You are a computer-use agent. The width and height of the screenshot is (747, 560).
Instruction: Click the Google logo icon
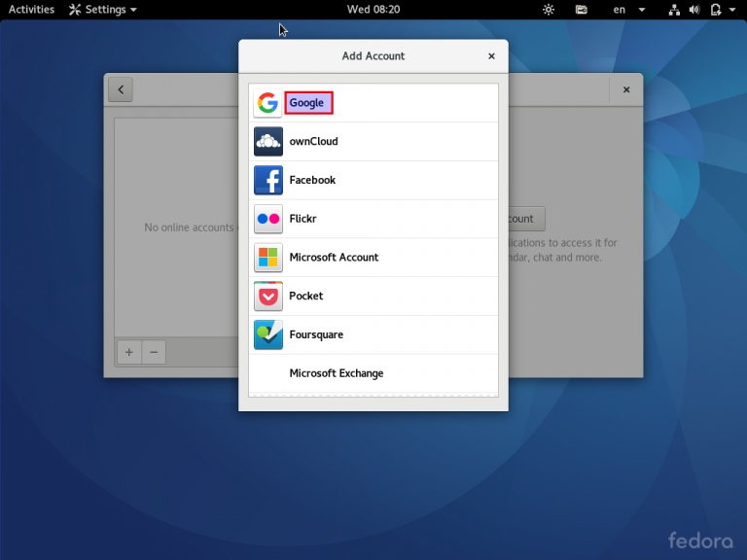(267, 103)
